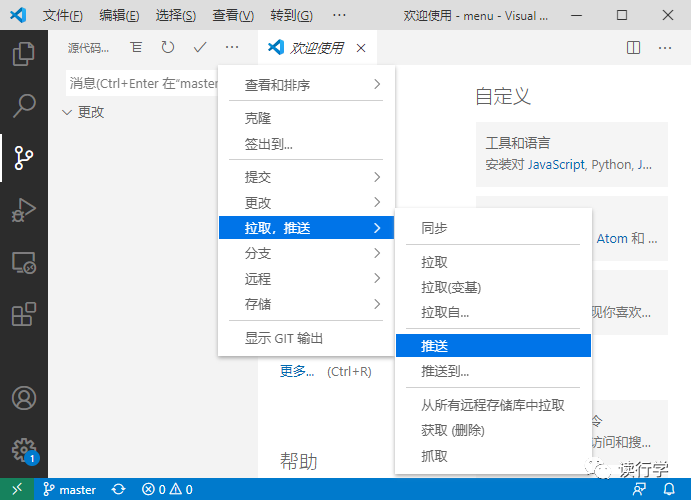Choose 同步 in the submenu
The width and height of the screenshot is (691, 500).
[493, 228]
